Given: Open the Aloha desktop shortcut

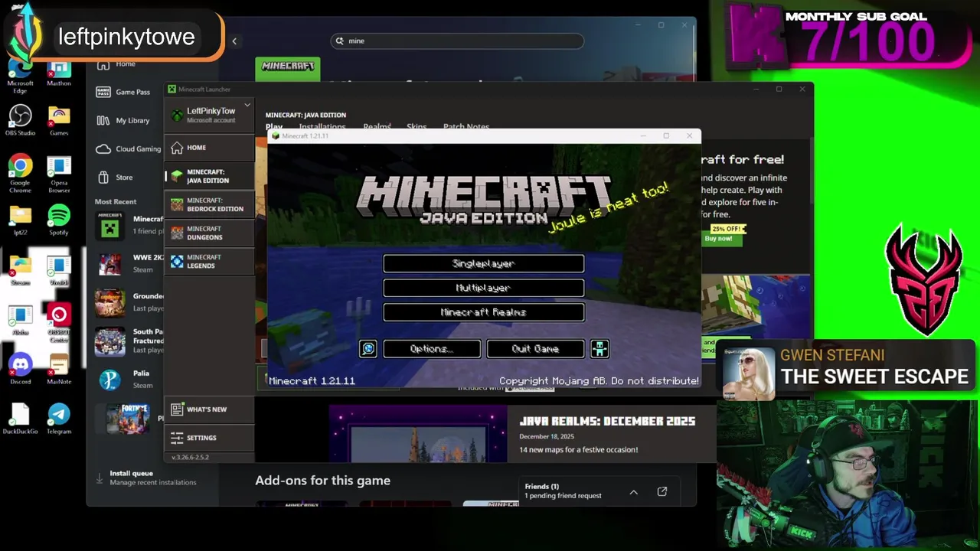Looking at the screenshot, I should [x=20, y=319].
